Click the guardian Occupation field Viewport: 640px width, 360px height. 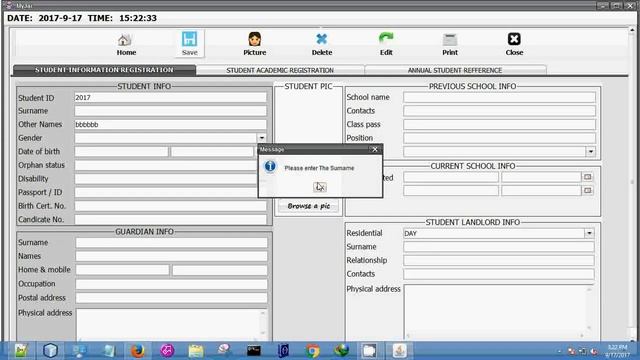[171, 284]
